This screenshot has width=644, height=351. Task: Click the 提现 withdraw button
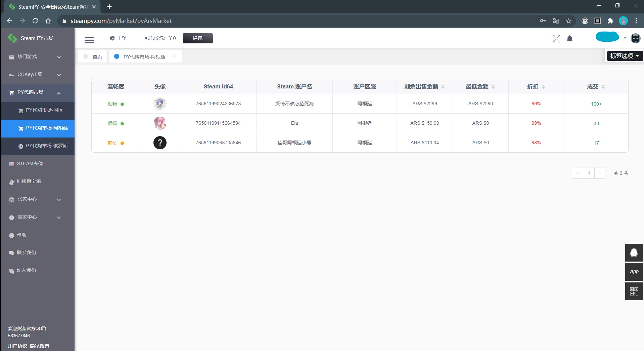[x=197, y=38]
